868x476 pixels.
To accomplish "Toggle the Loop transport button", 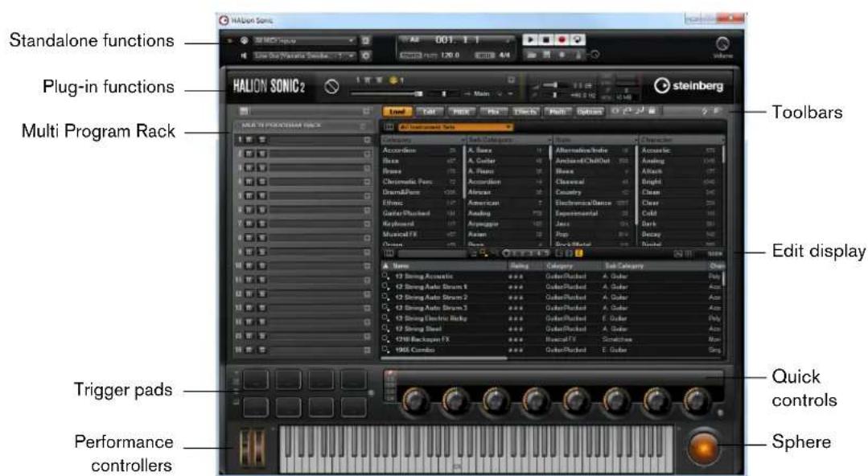I will point(577,40).
